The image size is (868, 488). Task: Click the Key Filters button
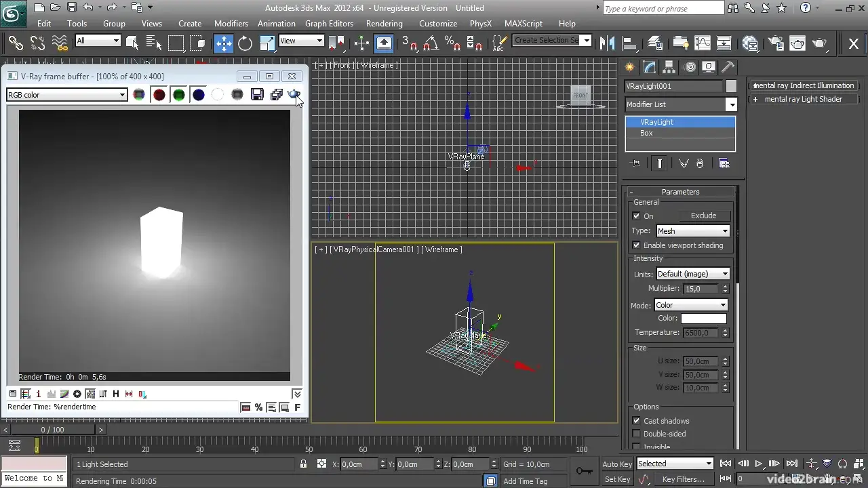click(x=683, y=479)
